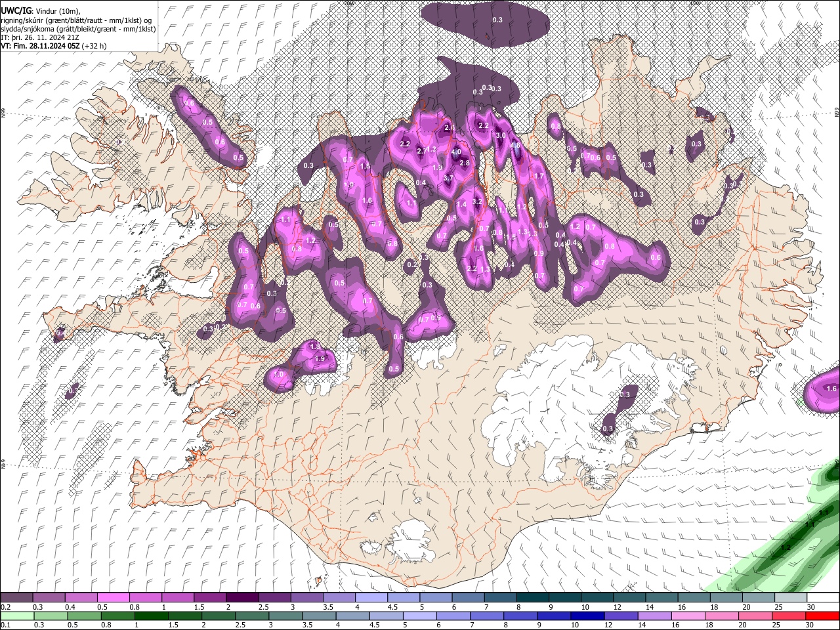Screen dimensions: 840x630
Task: Select the 2.8 snowfall value on the map
Action: pyautogui.click(x=465, y=163)
